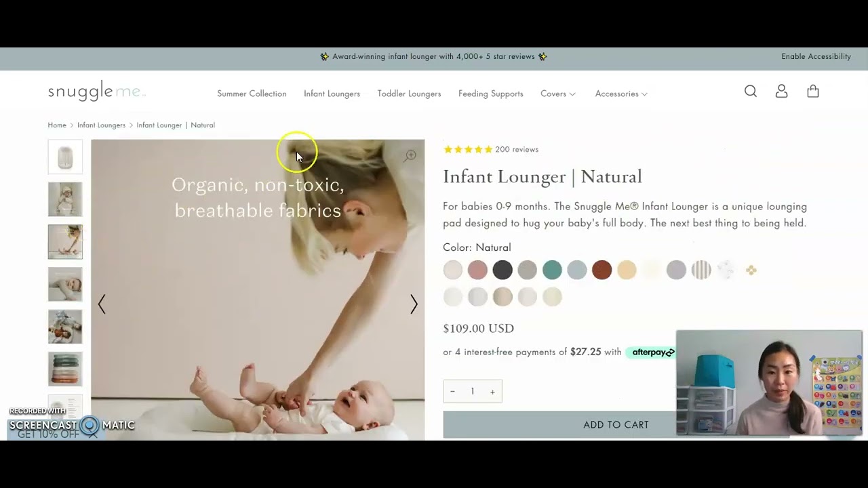The height and width of the screenshot is (488, 868).
Task: Click the Infant Lounger | Natural breadcrumb text
Action: pos(176,125)
